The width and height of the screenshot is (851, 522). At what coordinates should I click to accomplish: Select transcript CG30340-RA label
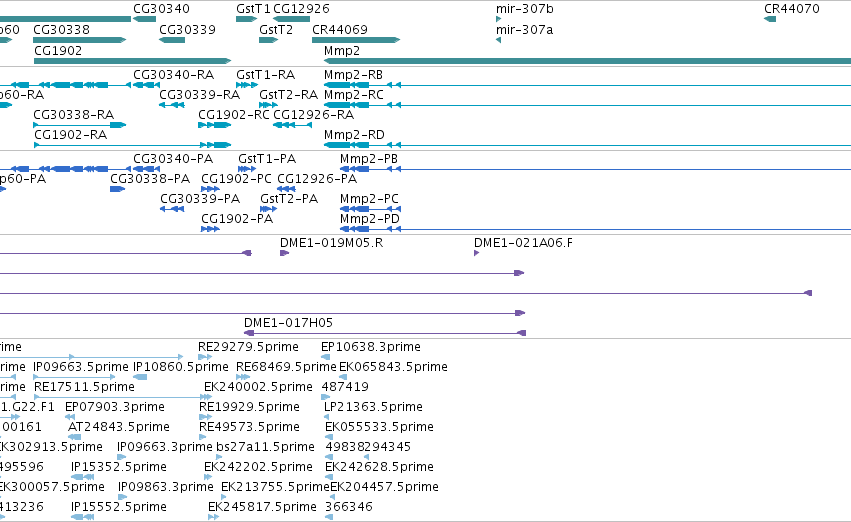click(x=173, y=74)
